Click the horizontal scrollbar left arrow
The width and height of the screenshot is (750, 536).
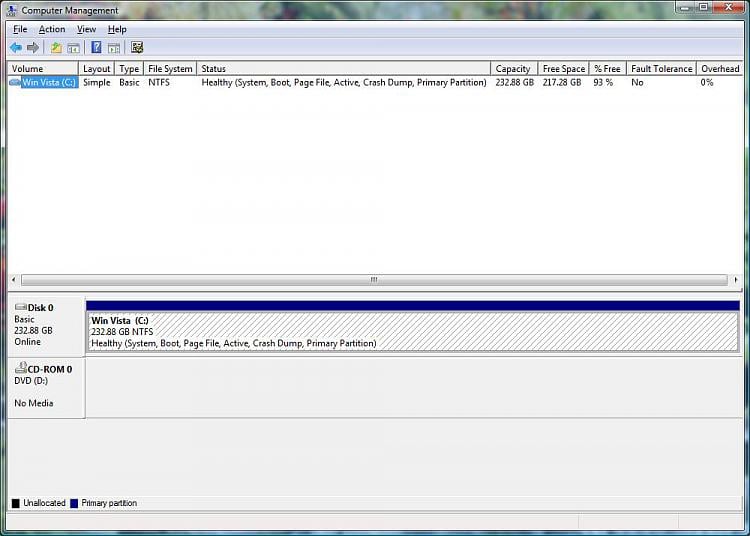click(x=13, y=280)
